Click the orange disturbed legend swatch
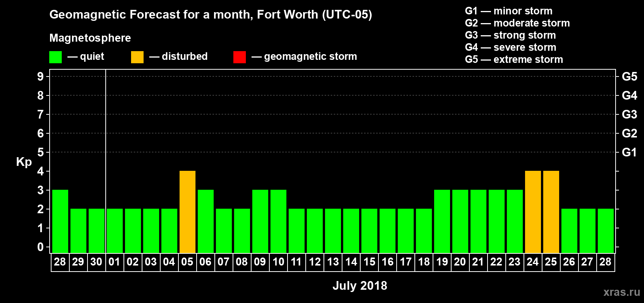Screen dimensions: 644x303 (x=138, y=57)
